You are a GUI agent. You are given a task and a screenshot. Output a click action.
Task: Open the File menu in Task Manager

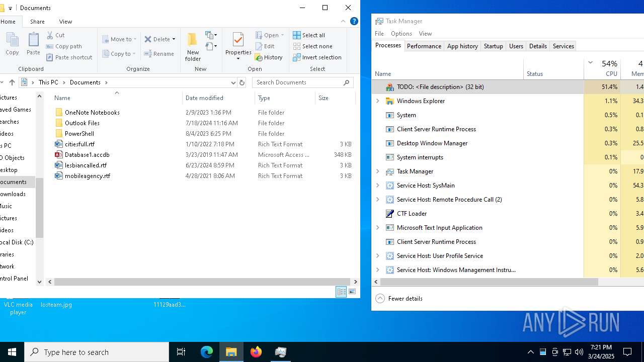[x=379, y=34]
